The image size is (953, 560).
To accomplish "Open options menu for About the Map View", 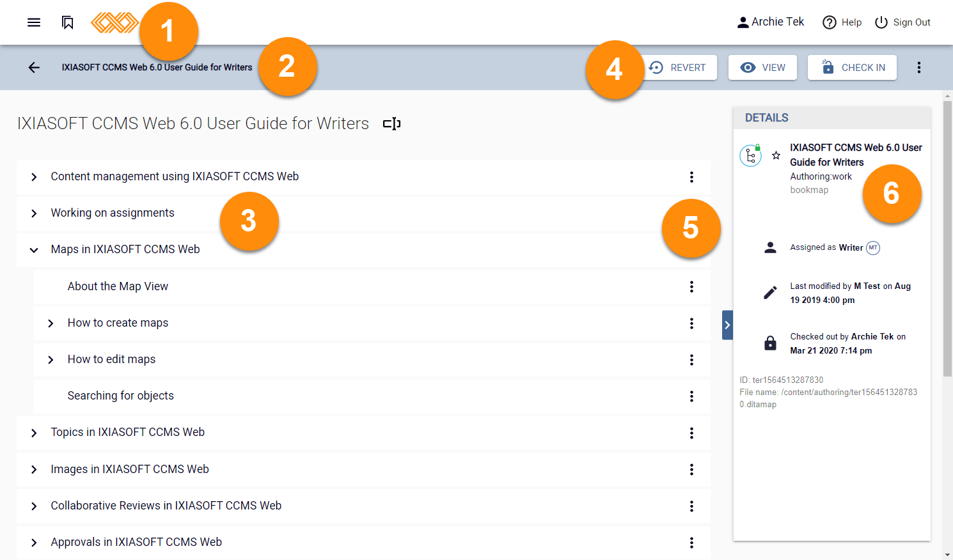I will pyautogui.click(x=691, y=286).
